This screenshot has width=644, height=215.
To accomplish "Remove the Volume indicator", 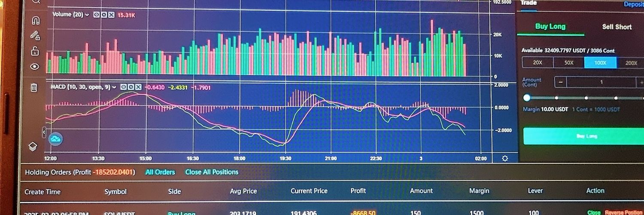I will pos(111,15).
